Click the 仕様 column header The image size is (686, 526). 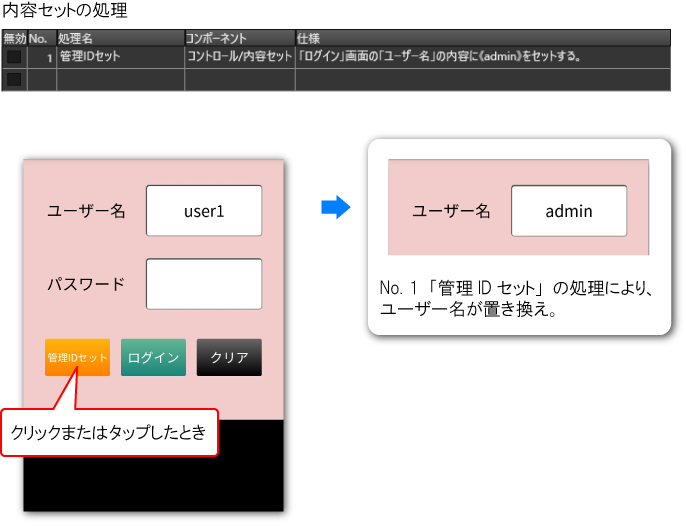(483, 39)
